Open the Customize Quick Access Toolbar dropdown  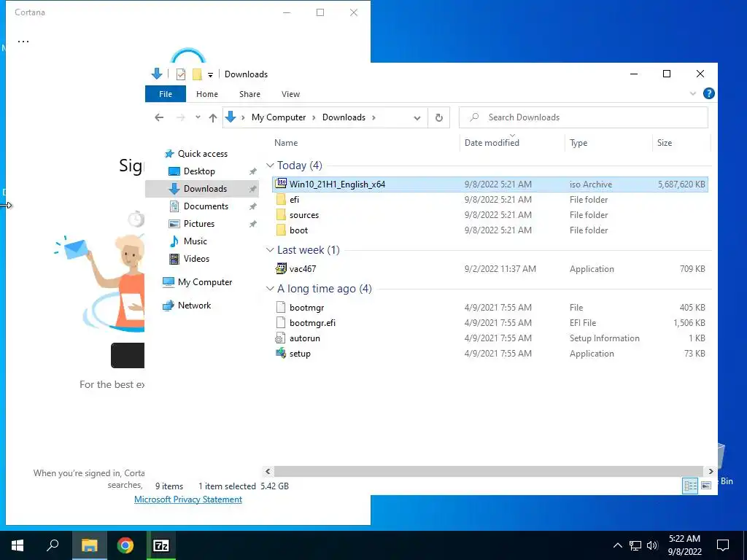point(210,75)
